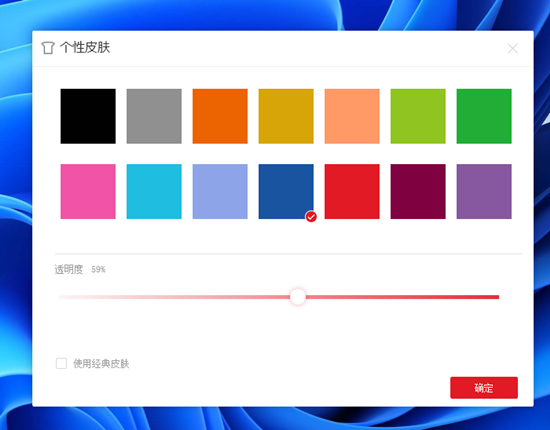The image size is (550, 430).
Task: Choose the bright red skin swatch
Action: click(x=352, y=192)
